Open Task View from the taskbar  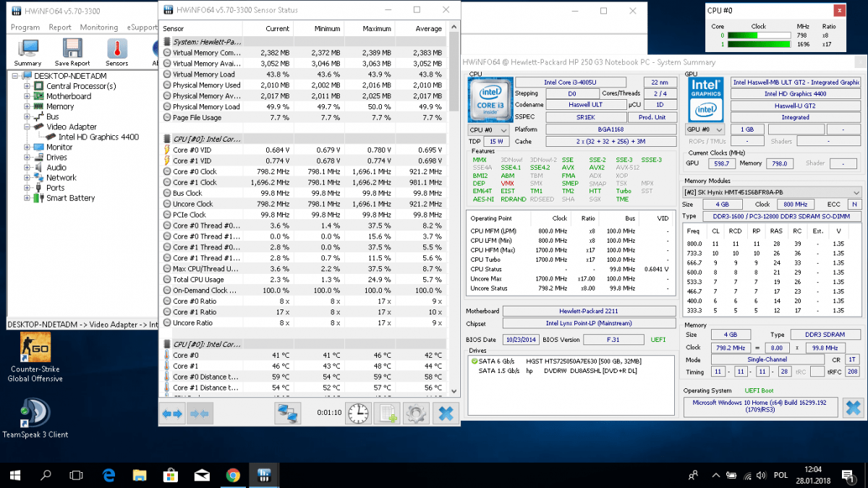[76, 475]
